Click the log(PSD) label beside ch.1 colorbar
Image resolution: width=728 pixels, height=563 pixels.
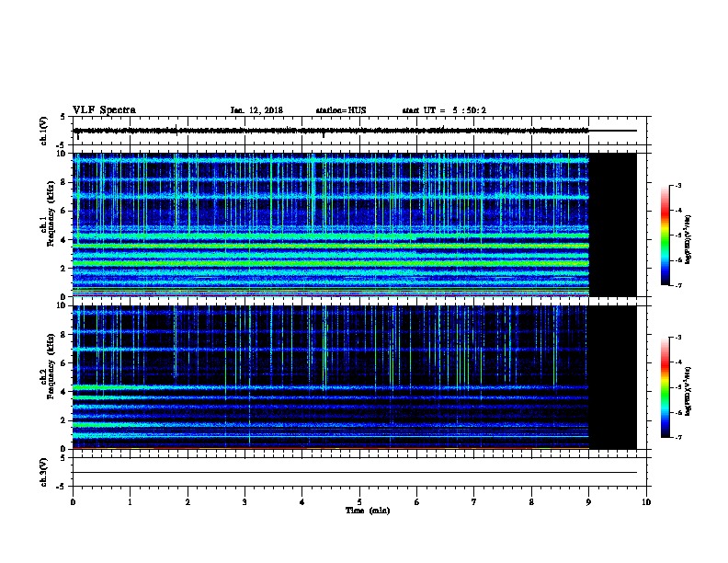click(688, 239)
